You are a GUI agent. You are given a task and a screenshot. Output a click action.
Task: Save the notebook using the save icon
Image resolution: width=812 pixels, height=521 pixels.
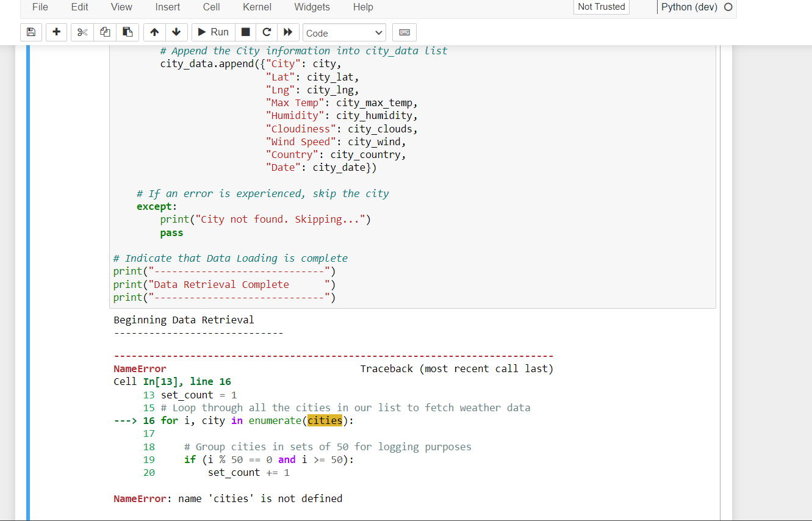click(31, 32)
